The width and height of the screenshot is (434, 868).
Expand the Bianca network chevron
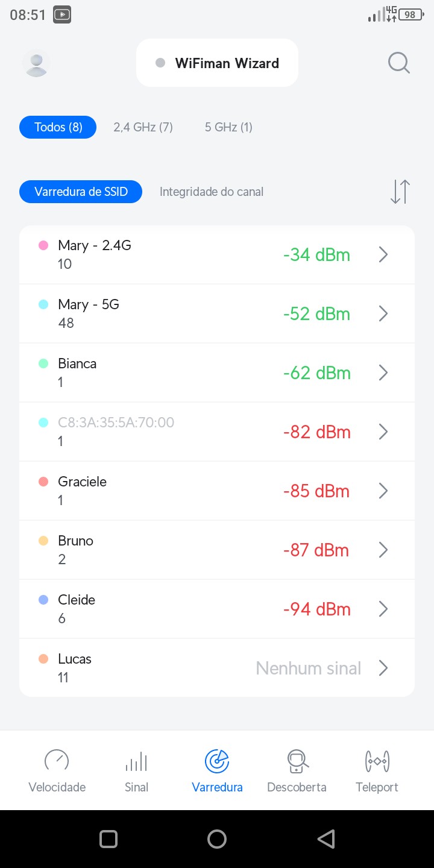click(383, 373)
